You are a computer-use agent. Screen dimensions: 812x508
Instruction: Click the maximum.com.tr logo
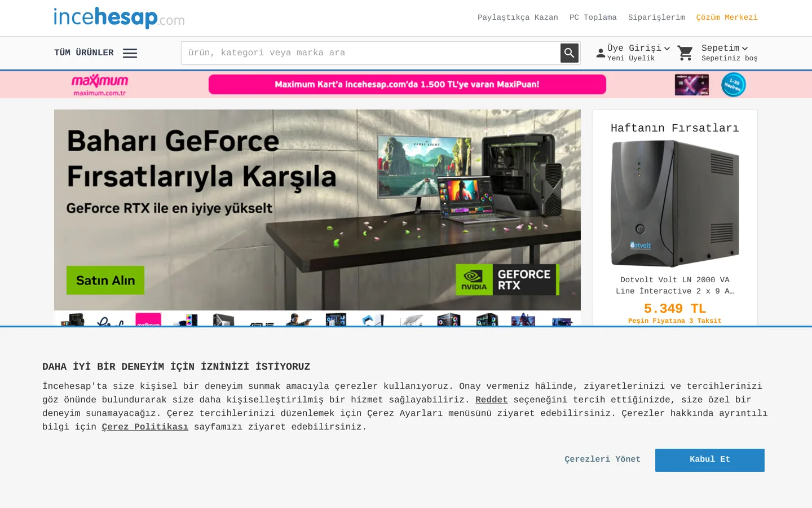pyautogui.click(x=100, y=85)
